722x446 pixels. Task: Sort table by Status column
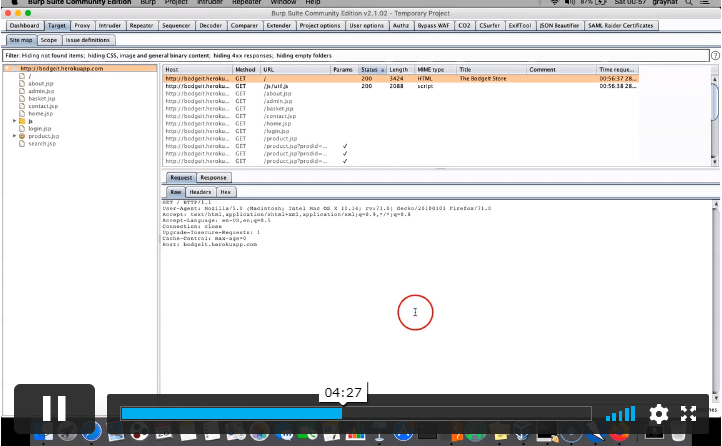coord(372,70)
